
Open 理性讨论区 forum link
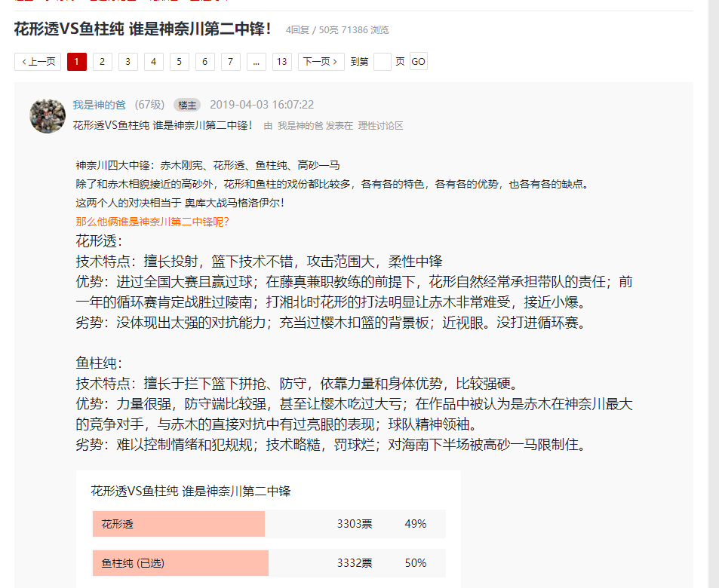click(380, 126)
